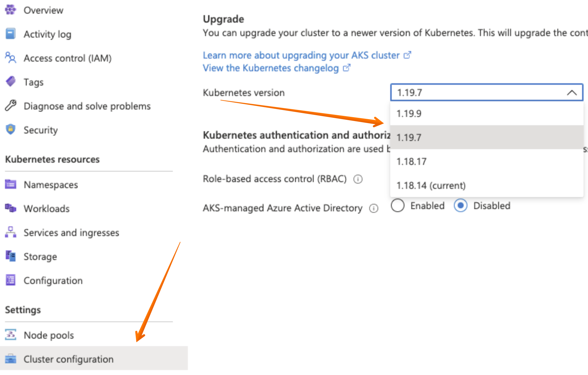The width and height of the screenshot is (588, 375).
Task: Click the Node pools icon
Action: pyautogui.click(x=10, y=335)
